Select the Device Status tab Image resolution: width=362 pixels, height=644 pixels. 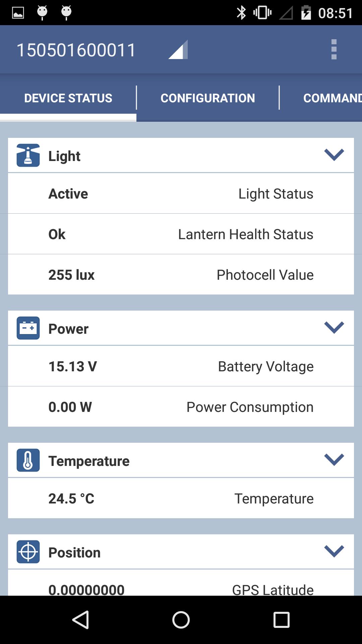(x=68, y=98)
